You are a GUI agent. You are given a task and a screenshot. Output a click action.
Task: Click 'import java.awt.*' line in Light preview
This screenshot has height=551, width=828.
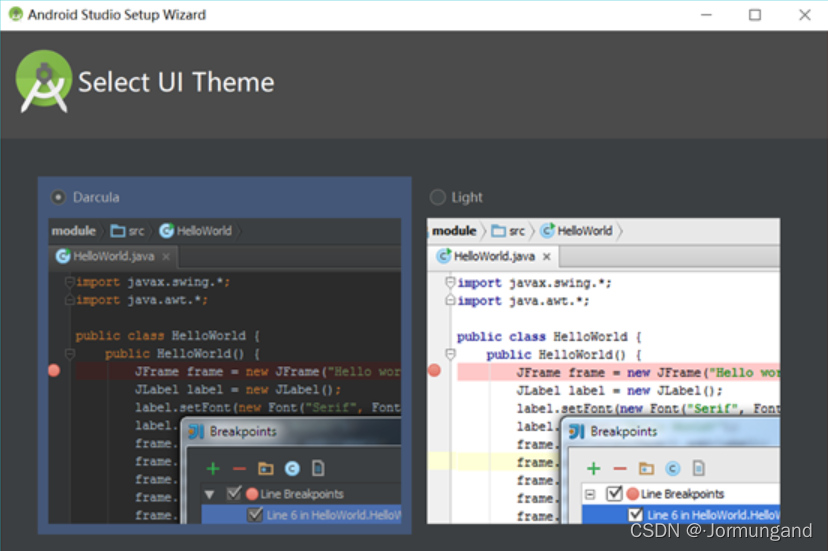(x=523, y=301)
